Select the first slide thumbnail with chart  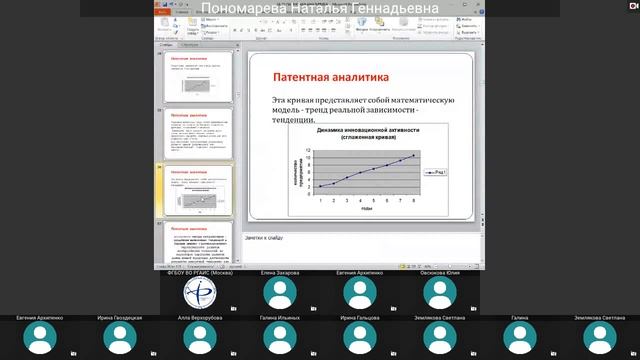click(198, 77)
